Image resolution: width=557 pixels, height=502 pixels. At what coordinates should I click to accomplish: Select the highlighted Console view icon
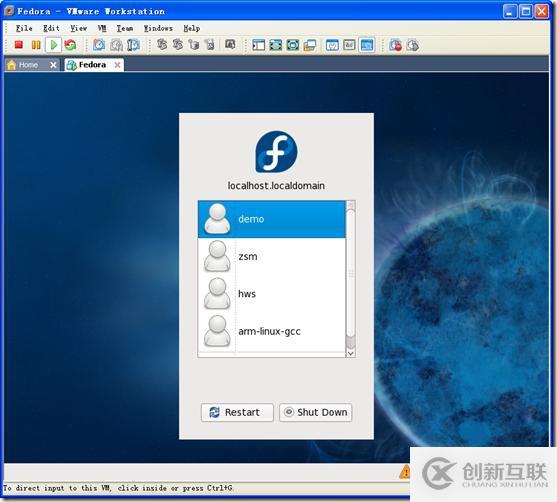point(367,45)
